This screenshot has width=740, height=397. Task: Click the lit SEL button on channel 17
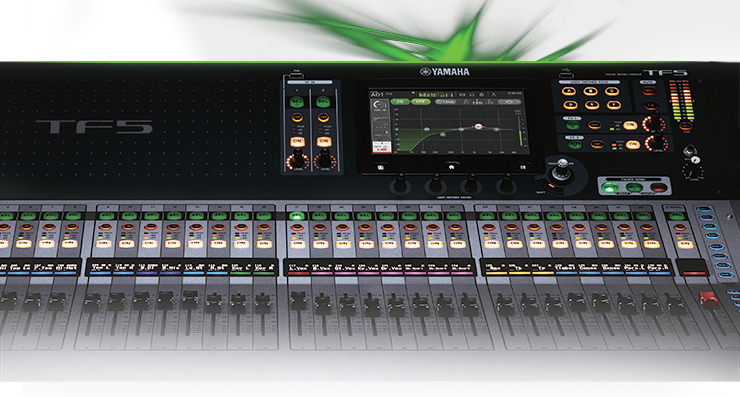tap(296, 217)
